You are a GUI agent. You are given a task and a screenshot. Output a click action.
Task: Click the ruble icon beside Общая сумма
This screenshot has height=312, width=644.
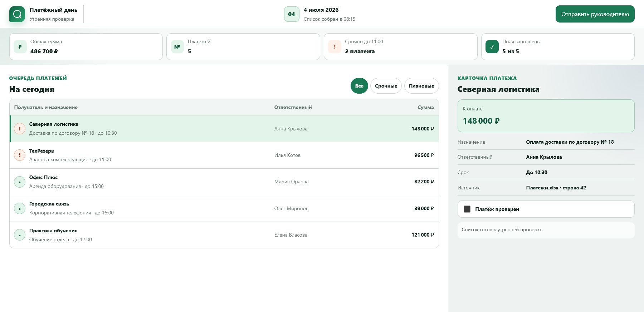pyautogui.click(x=20, y=47)
